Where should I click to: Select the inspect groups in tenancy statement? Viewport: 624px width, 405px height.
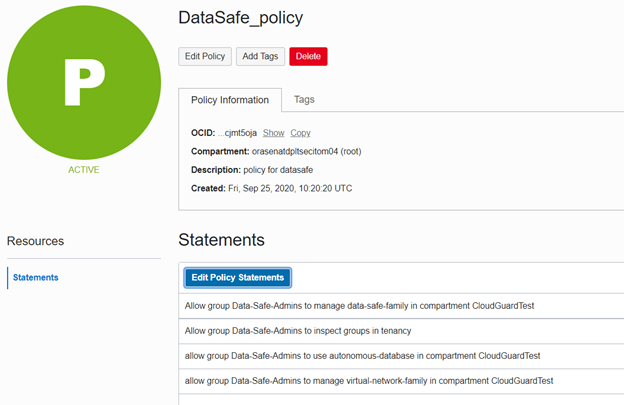tap(401, 331)
